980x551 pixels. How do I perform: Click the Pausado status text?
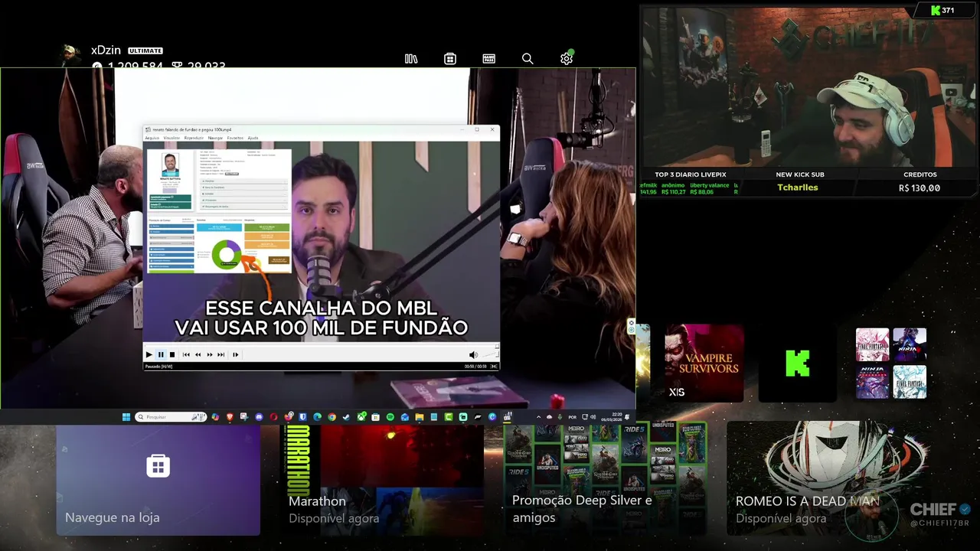coord(158,367)
